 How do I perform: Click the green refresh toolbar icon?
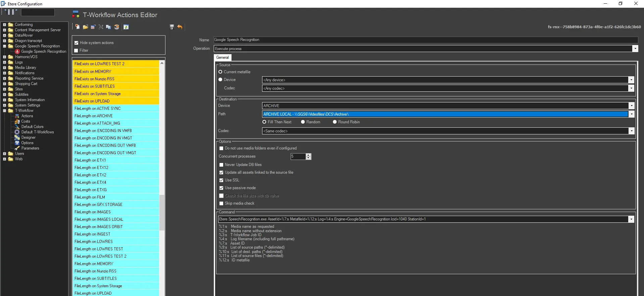(126, 27)
